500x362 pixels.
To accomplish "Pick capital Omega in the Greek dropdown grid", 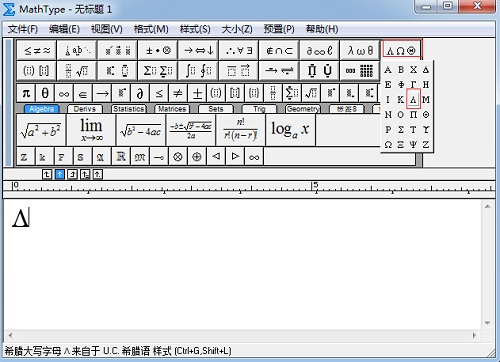I will pos(388,145).
